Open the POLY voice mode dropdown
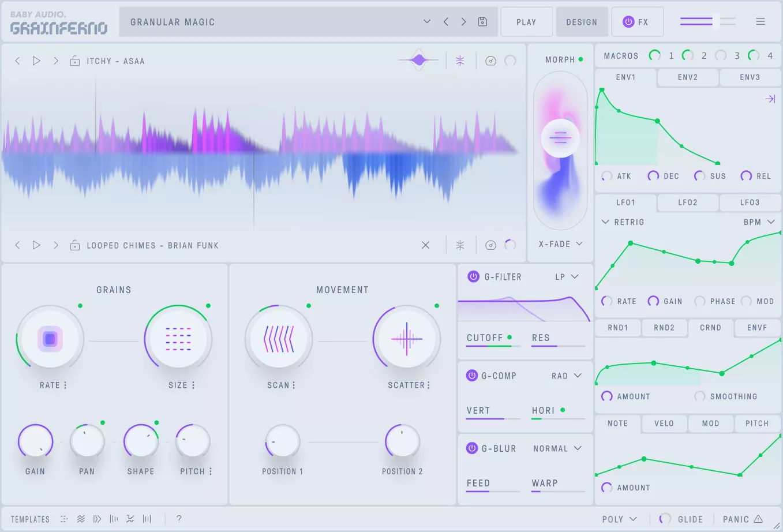 point(619,519)
